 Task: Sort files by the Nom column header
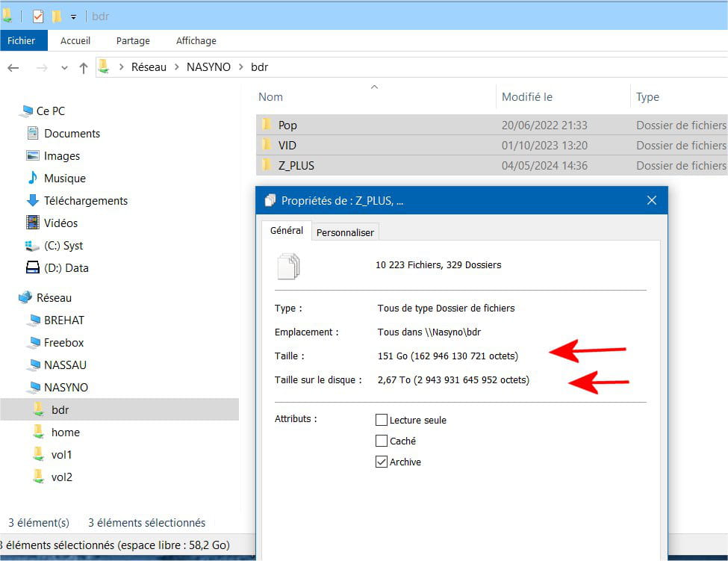click(271, 97)
